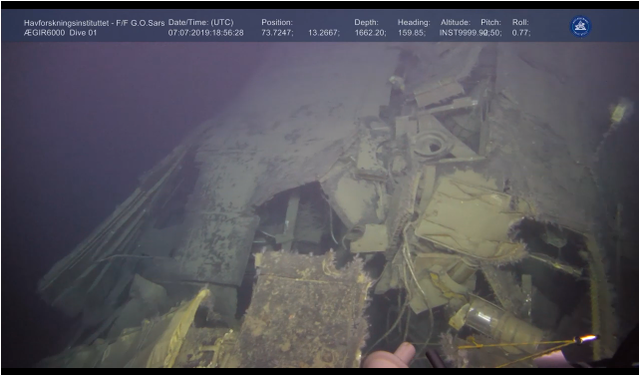Select the timestamp '07:07:2019:18:56:28'
This screenshot has height=376, width=640.
(x=206, y=33)
